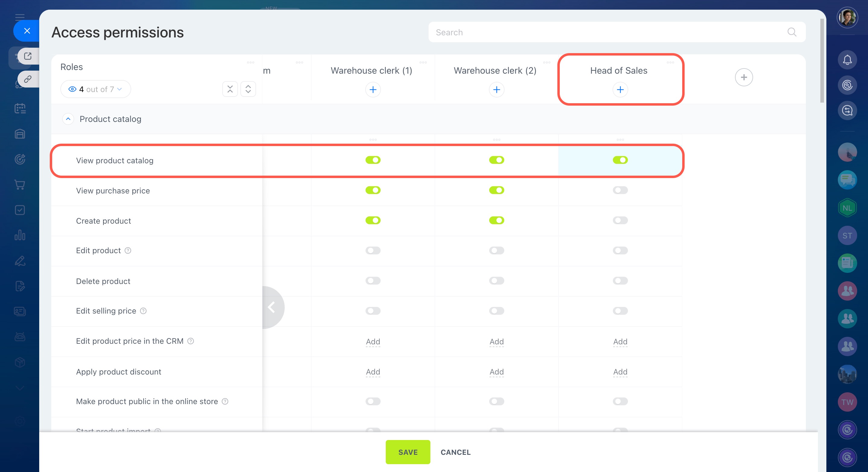Open slider in new window icon
The image size is (868, 472).
28,56
